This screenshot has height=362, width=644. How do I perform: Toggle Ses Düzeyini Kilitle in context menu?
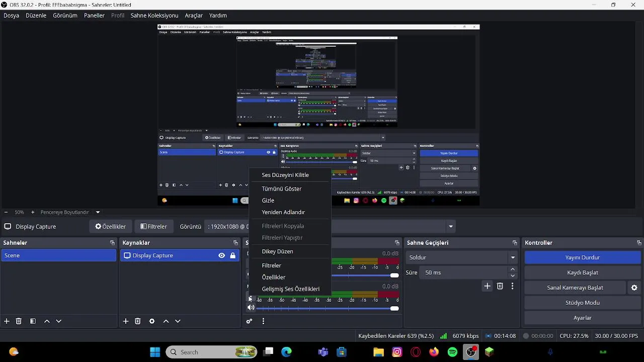[x=285, y=175]
